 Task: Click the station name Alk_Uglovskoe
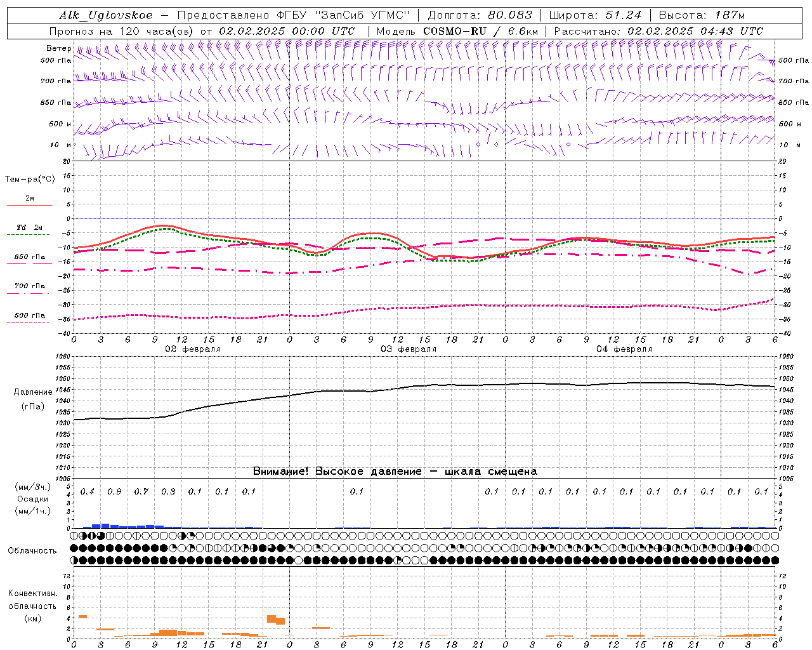point(106,15)
